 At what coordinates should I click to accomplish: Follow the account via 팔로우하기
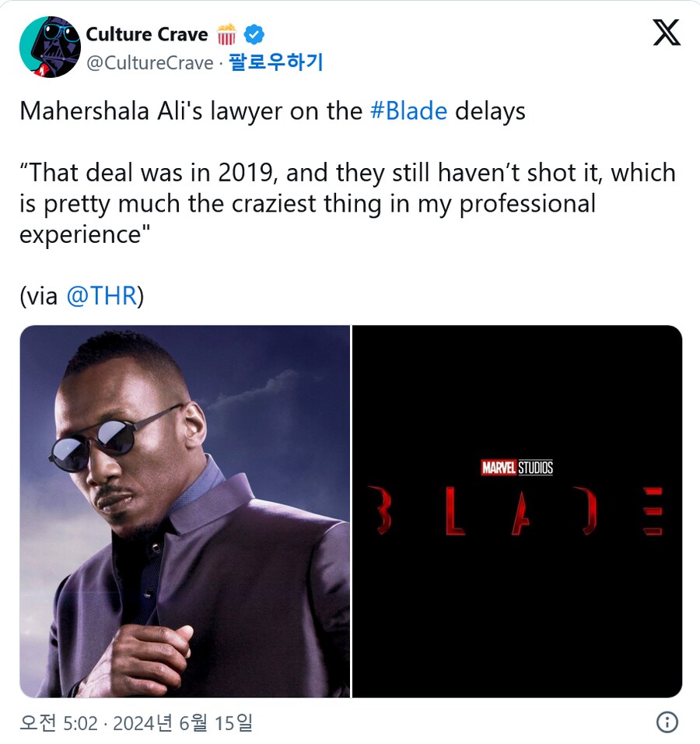pos(275,62)
